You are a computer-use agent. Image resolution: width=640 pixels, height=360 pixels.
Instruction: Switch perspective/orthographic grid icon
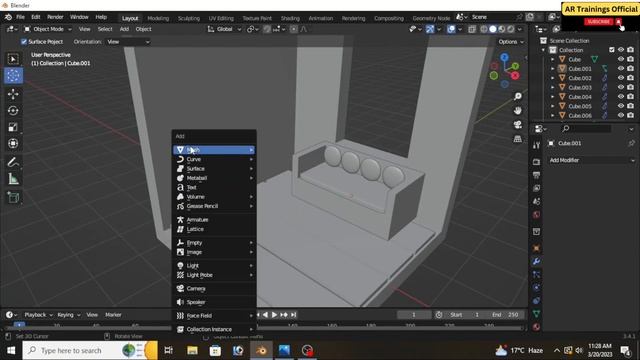[x=518, y=139]
